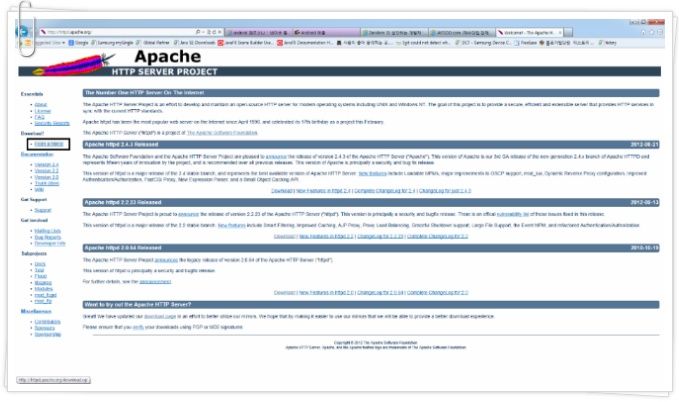The height and width of the screenshot is (402, 679).
Task: Open the Contributors link under Miscellaneous
Action: tap(48, 322)
